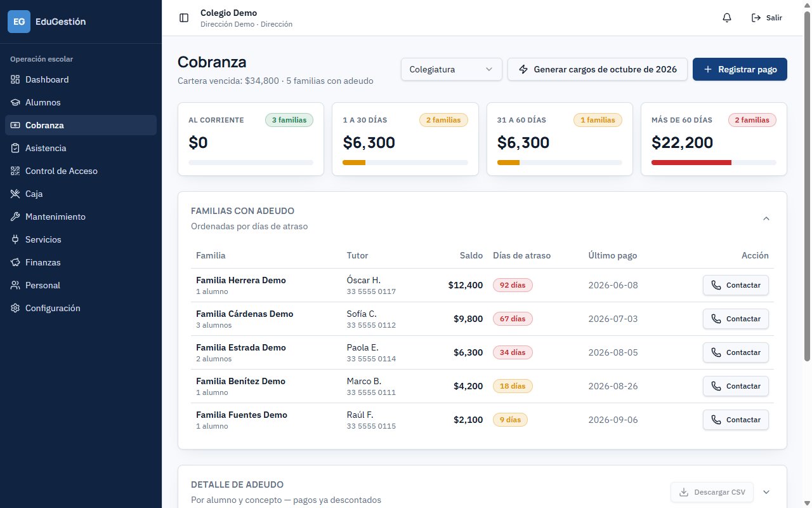
Task: Click the Asistencia clipboard icon
Action: point(15,148)
